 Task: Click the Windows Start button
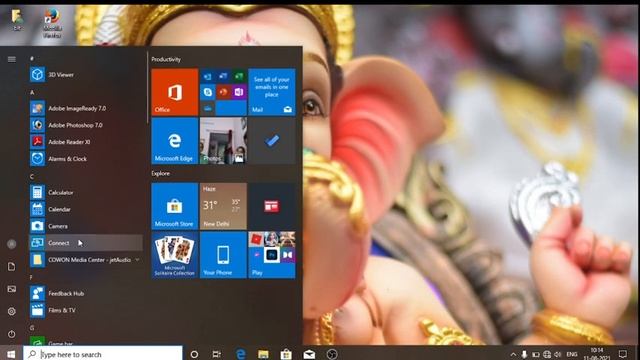[x=11, y=354]
